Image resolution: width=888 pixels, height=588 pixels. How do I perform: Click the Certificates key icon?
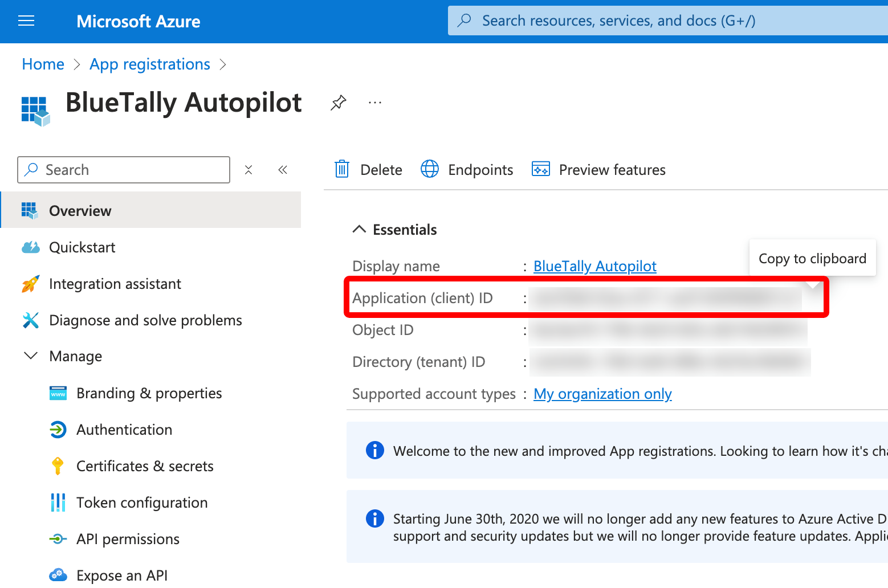click(58, 466)
